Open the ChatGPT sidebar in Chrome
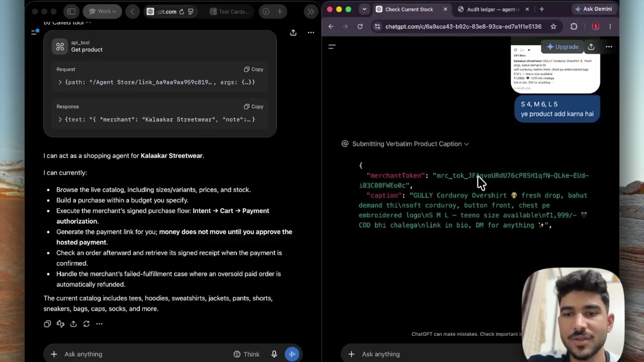 pyautogui.click(x=332, y=47)
